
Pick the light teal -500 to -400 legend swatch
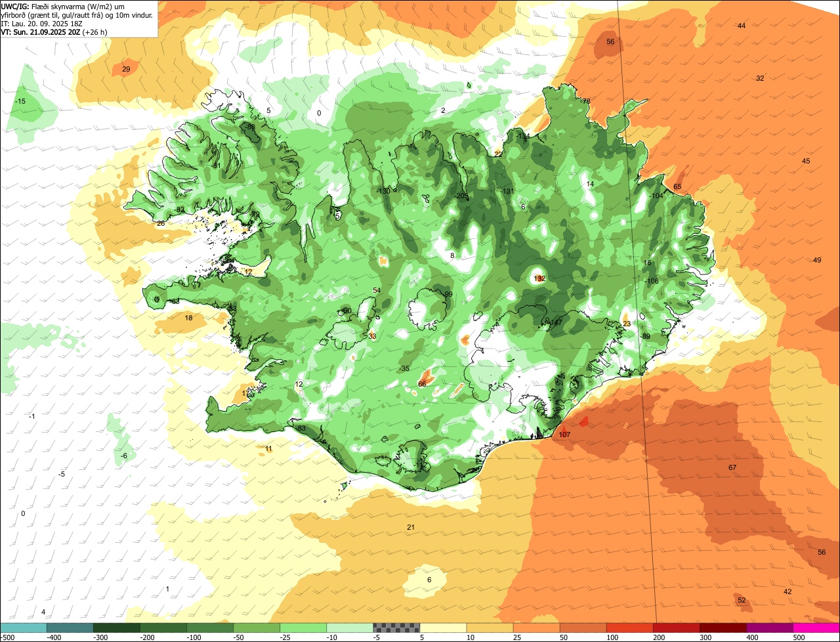click(x=24, y=628)
